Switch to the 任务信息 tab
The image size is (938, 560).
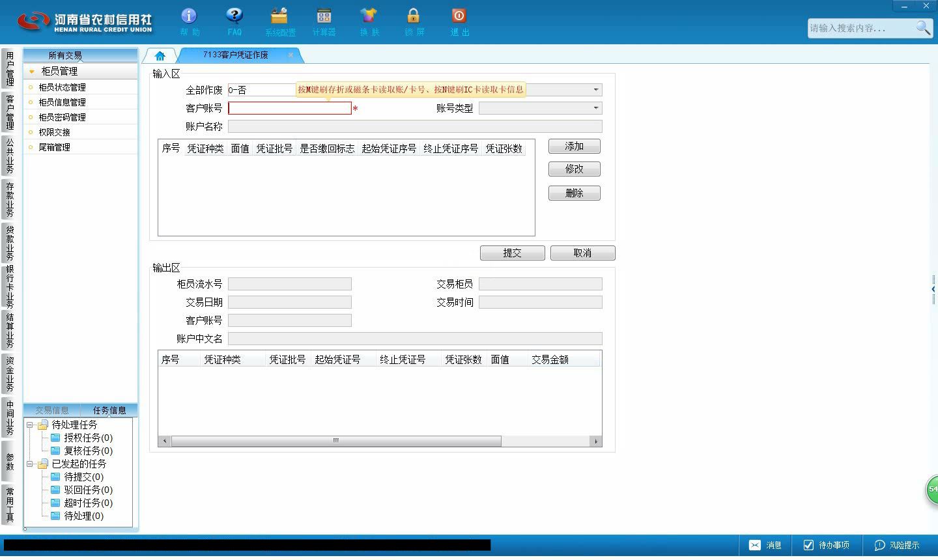109,410
